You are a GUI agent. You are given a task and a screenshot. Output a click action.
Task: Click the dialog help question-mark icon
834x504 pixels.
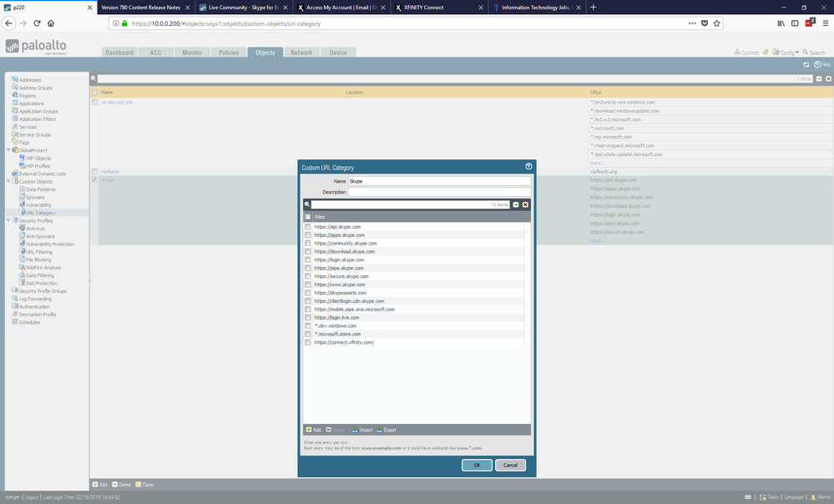click(x=528, y=166)
